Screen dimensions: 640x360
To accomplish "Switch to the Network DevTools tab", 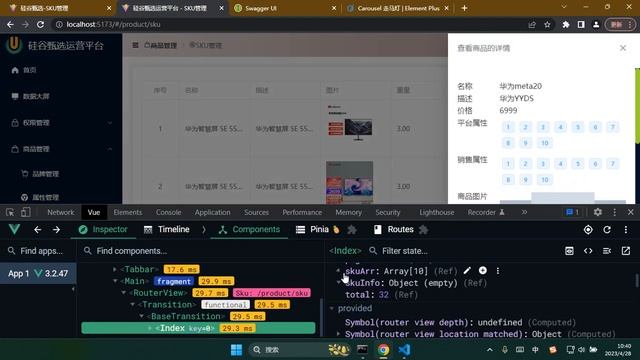I will (61, 212).
